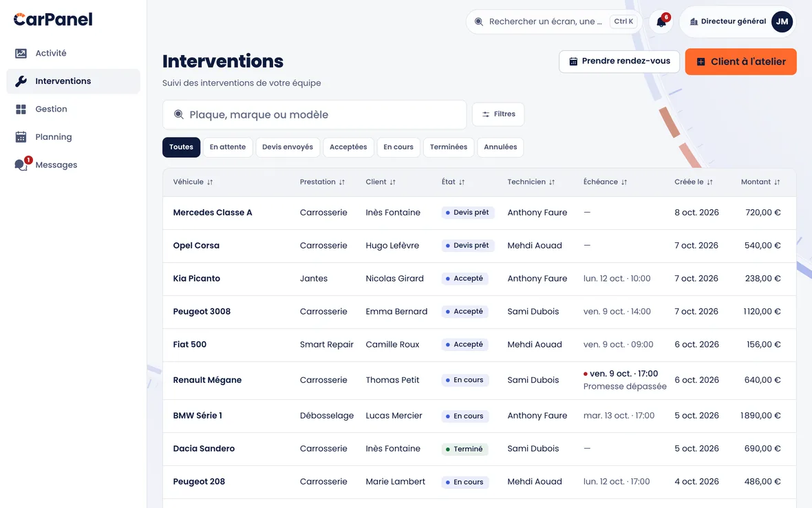Open the Gestion grid icon

tap(21, 109)
